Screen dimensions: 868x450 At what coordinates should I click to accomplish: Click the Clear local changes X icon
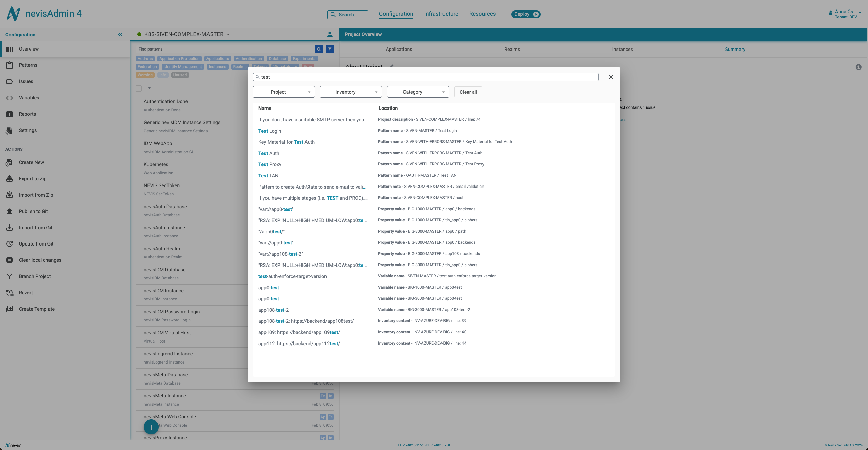[9, 260]
